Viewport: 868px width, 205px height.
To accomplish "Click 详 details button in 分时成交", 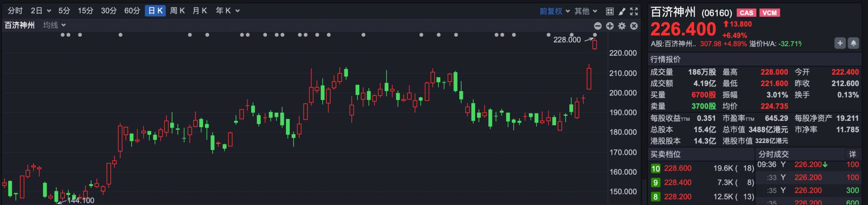I will pyautogui.click(x=852, y=154).
